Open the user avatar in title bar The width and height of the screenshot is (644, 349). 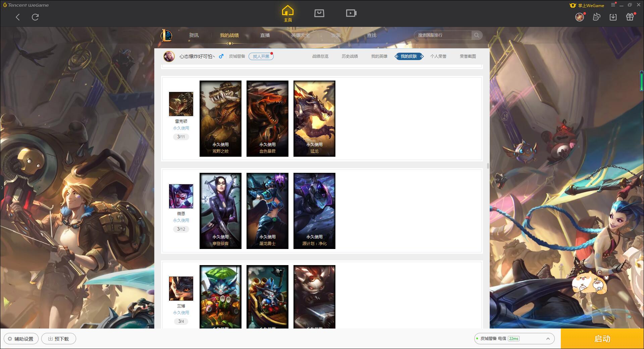[x=580, y=17]
